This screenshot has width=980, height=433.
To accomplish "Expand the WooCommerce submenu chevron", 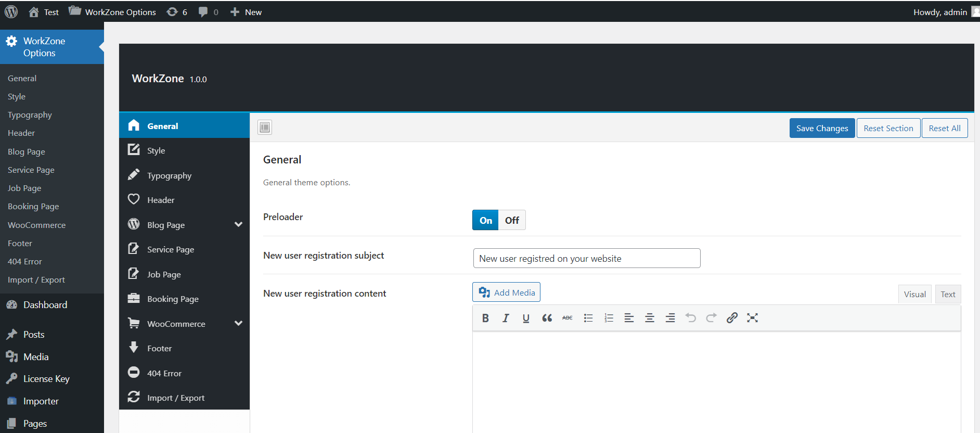I will click(238, 324).
